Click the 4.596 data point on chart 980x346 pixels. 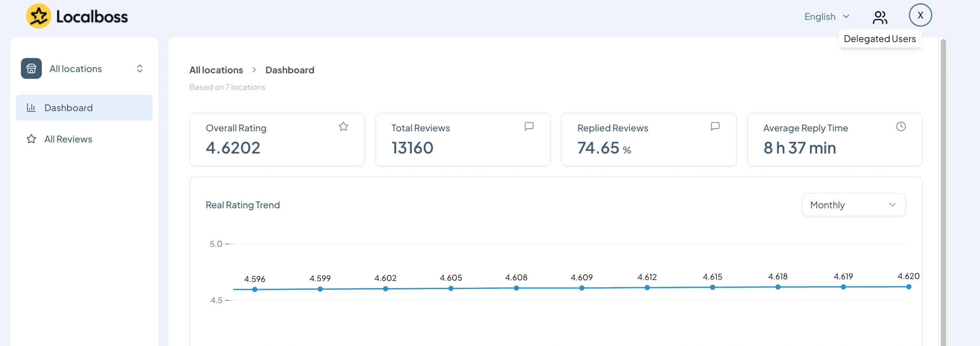point(255,289)
